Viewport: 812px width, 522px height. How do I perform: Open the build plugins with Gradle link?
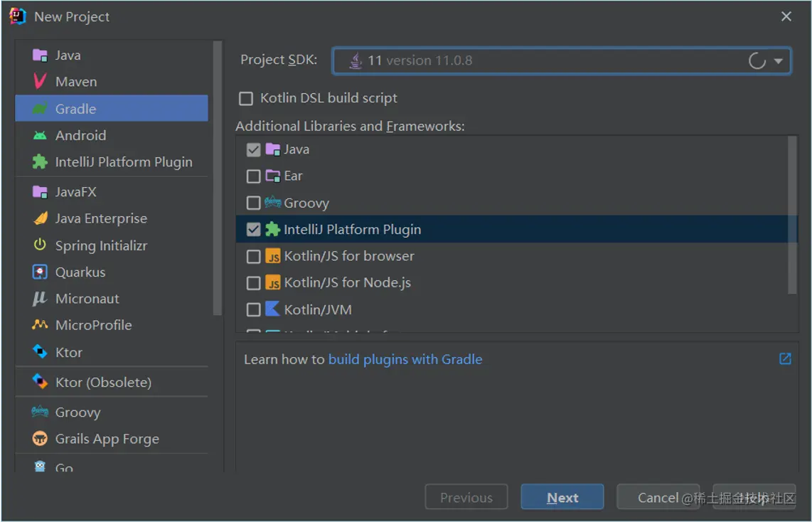click(x=405, y=359)
